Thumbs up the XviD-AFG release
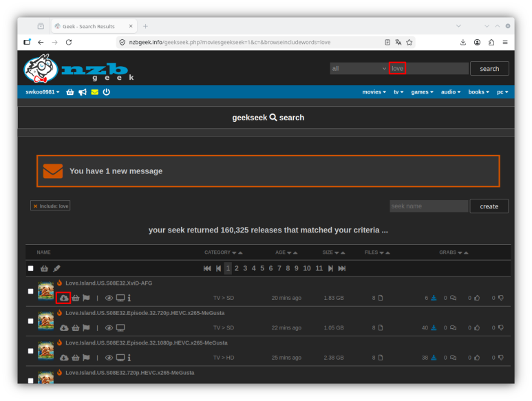Image resolution: width=532 pixels, height=401 pixels. click(477, 298)
